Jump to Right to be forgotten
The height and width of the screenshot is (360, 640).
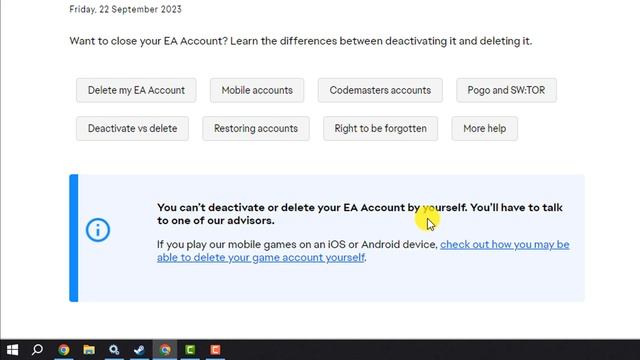click(x=380, y=129)
